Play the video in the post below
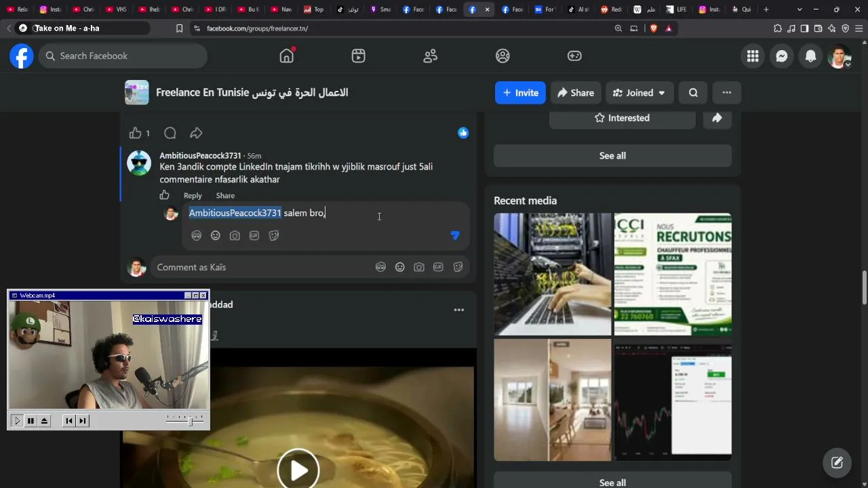 coord(298,470)
